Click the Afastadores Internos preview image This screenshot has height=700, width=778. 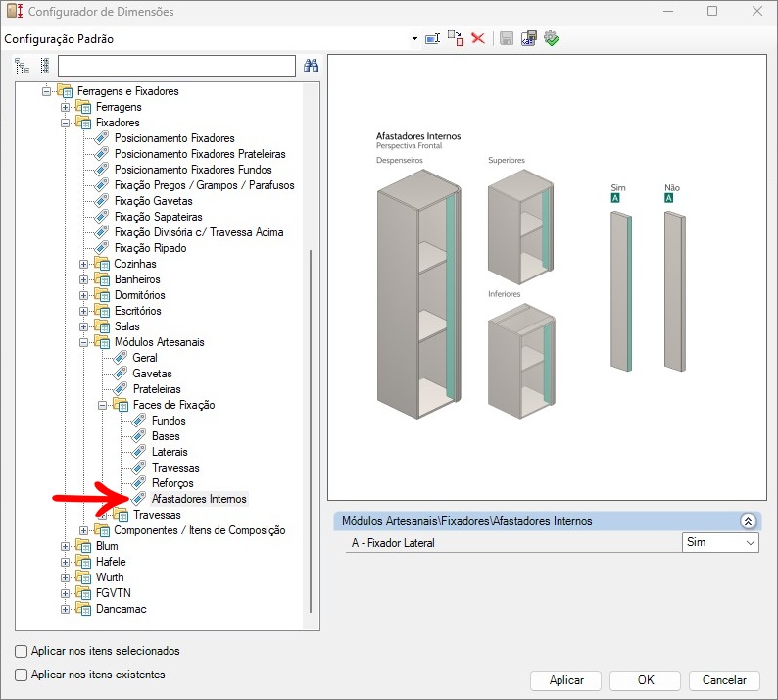[547, 277]
